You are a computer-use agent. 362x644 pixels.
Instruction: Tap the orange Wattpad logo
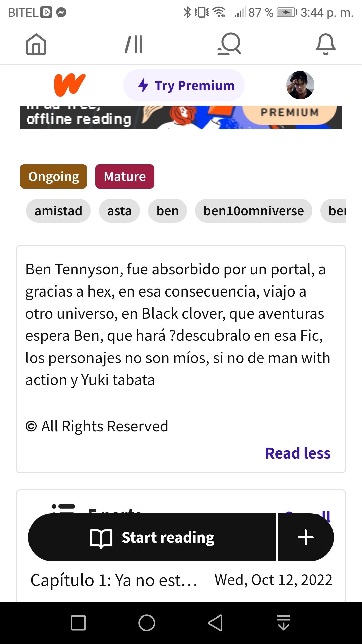pyautogui.click(x=70, y=85)
